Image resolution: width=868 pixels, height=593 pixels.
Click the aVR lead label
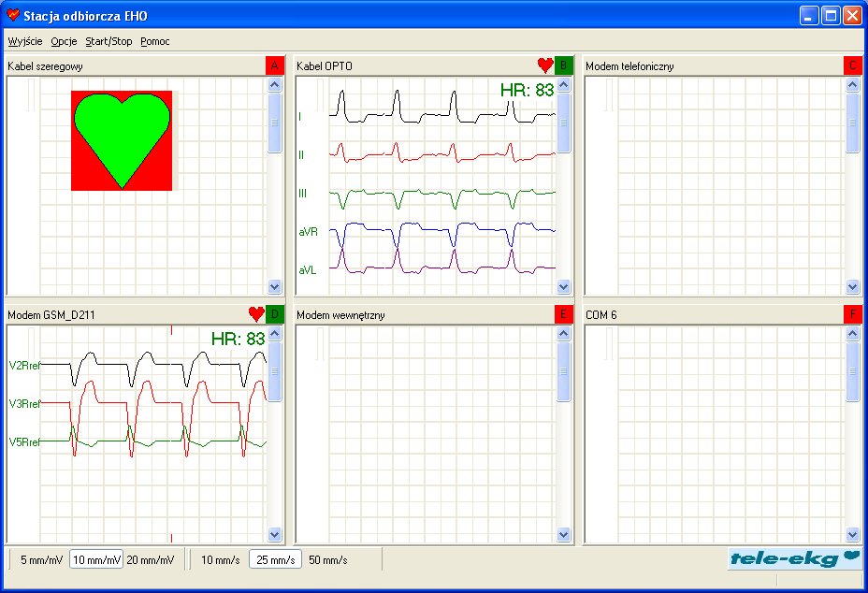point(309,232)
